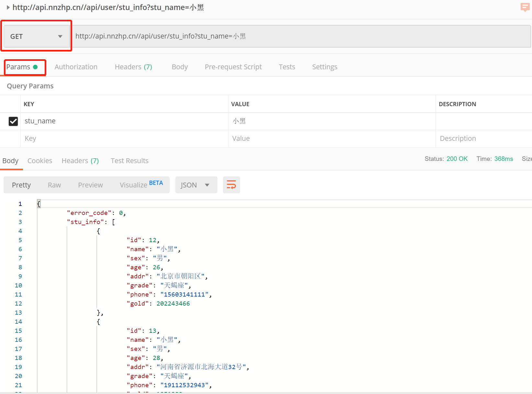Open the Pre-request Script tab
Image resolution: width=532 pixels, height=394 pixels.
[x=233, y=67]
